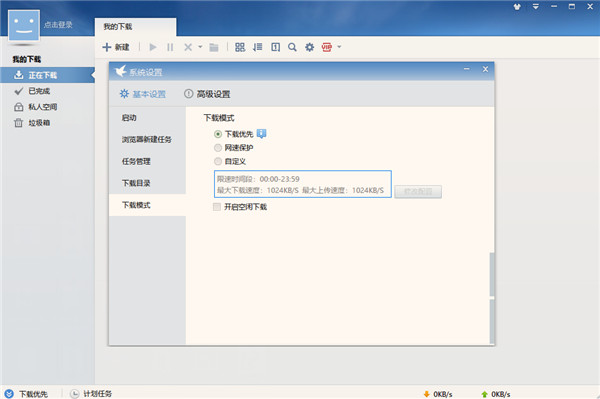Enable the 开启空闲下载 checkbox

[217, 207]
